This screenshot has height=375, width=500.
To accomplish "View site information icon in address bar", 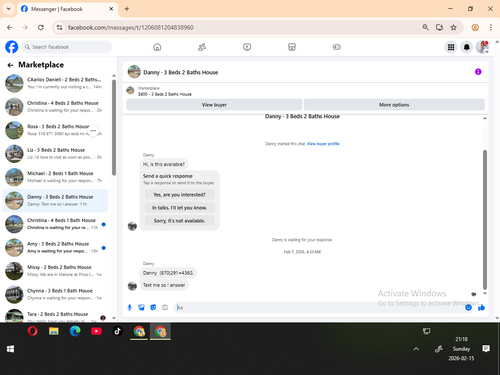I will click(59, 27).
